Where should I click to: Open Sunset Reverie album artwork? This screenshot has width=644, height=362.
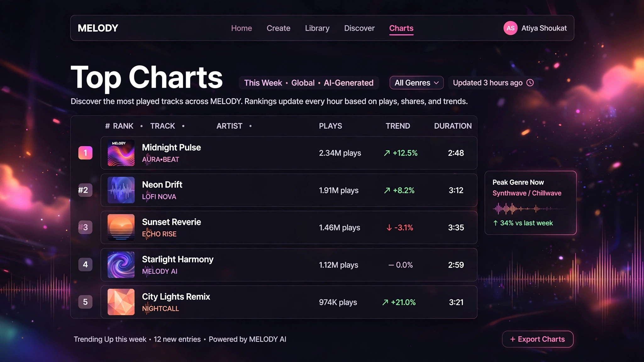click(x=121, y=227)
